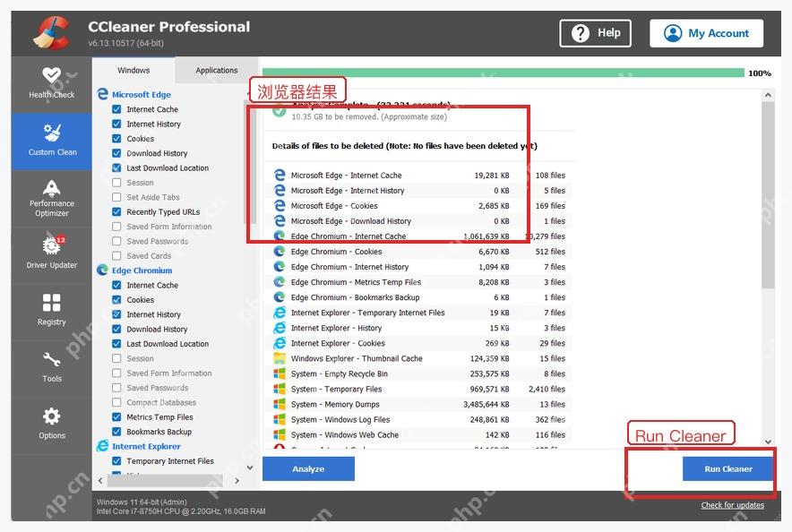
Task: Click the Edge Chromium Session checkbox
Action: tap(116, 358)
